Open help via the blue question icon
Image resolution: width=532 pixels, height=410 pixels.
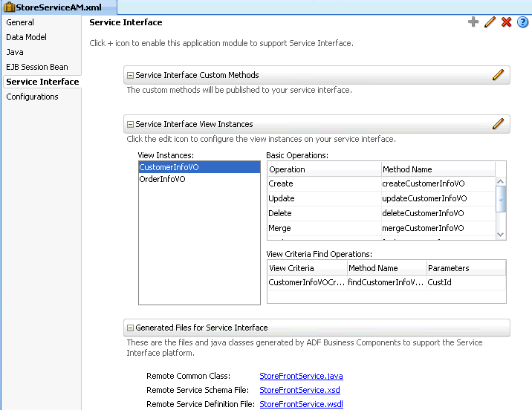(522, 22)
